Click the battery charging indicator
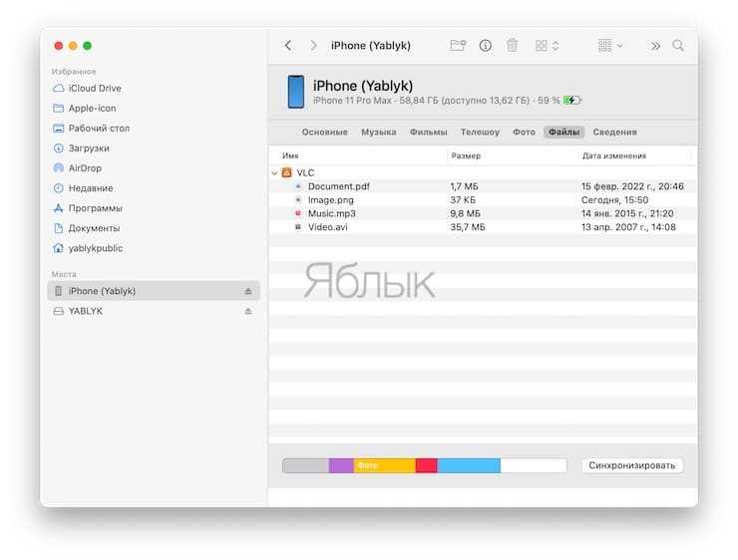The height and width of the screenshot is (560, 738). (572, 101)
